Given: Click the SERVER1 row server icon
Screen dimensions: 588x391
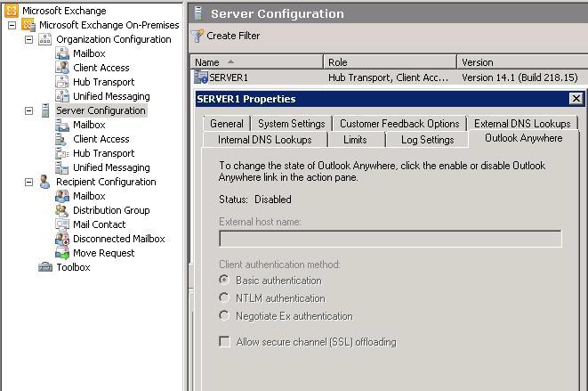Looking at the screenshot, I should pos(201,77).
